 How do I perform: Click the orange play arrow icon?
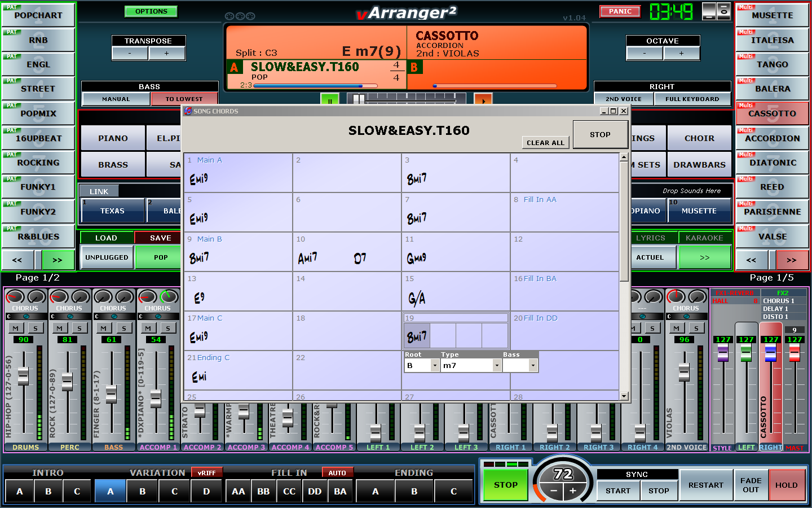click(483, 100)
